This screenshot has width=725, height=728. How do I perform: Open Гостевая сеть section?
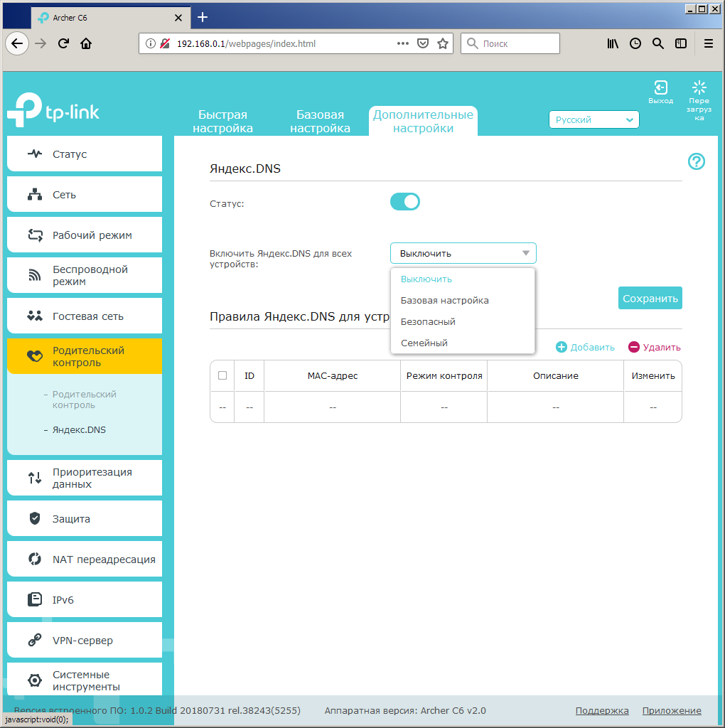point(85,316)
